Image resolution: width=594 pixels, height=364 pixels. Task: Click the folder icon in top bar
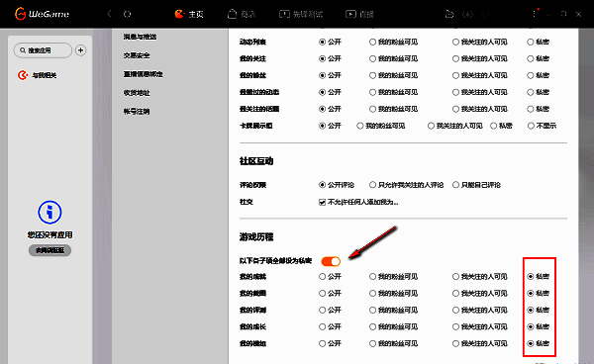[x=449, y=14]
